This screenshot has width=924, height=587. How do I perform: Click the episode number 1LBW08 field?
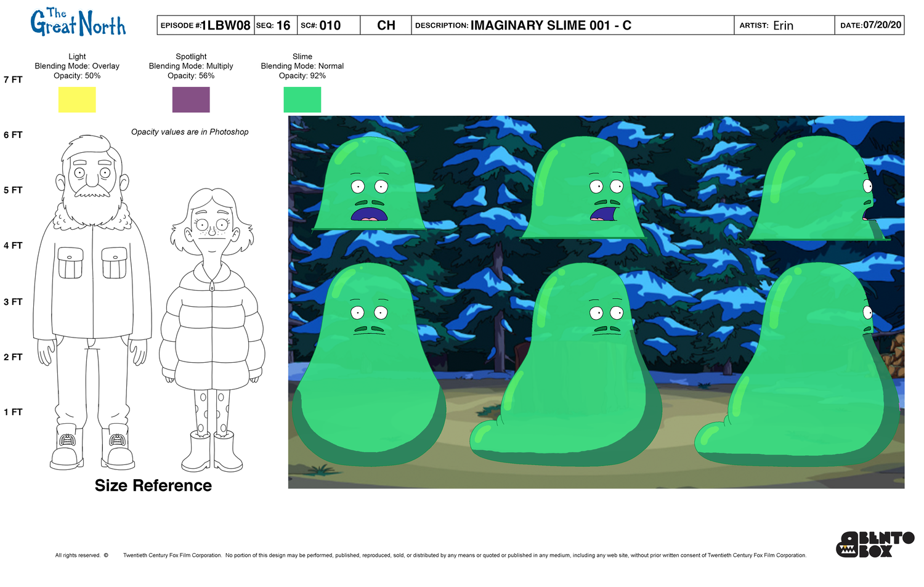[x=206, y=25]
